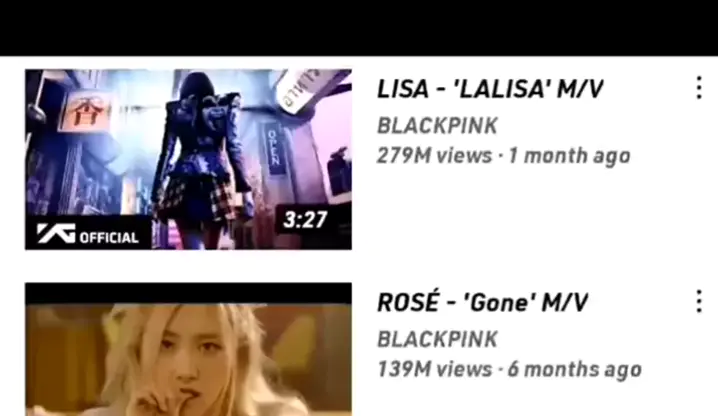The height and width of the screenshot is (416, 718).
Task: Click the word 'Gone' in the second video title
Action: pyautogui.click(x=500, y=303)
